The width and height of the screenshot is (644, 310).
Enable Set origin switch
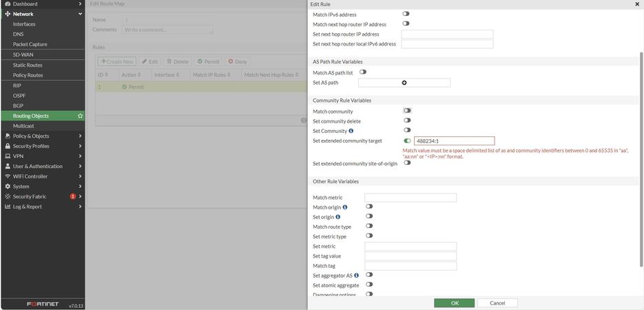[369, 216]
